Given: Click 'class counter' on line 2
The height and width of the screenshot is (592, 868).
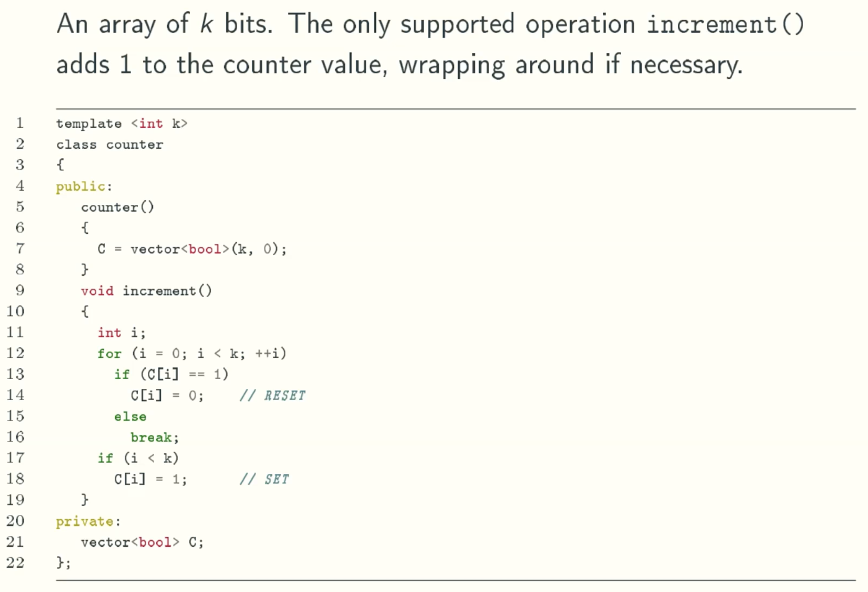Looking at the screenshot, I should click(x=110, y=144).
